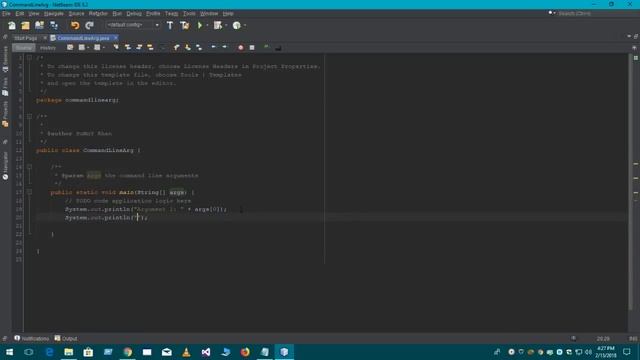Image resolution: width=640 pixels, height=360 pixels.
Task: Open the Projects side panel
Action: [5, 115]
